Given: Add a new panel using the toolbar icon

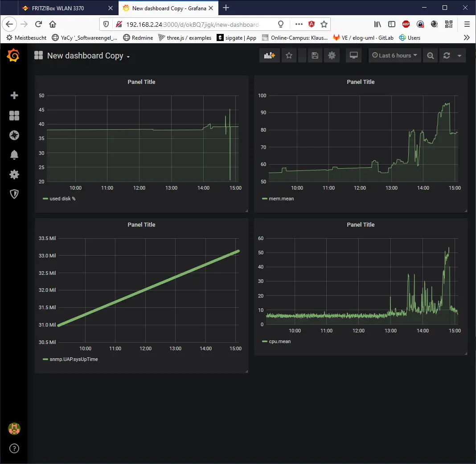Looking at the screenshot, I should click(269, 55).
